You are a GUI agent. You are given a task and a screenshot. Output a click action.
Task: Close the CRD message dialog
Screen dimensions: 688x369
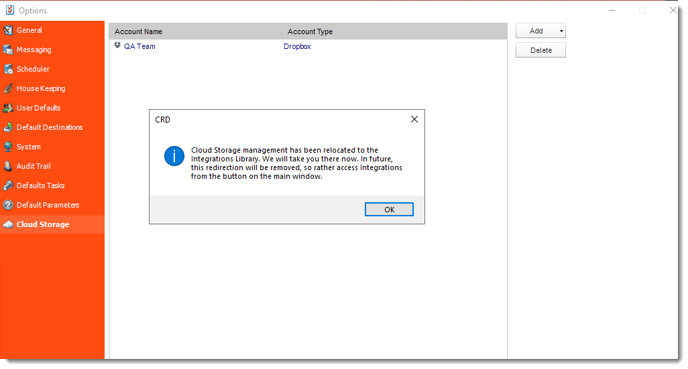414,119
